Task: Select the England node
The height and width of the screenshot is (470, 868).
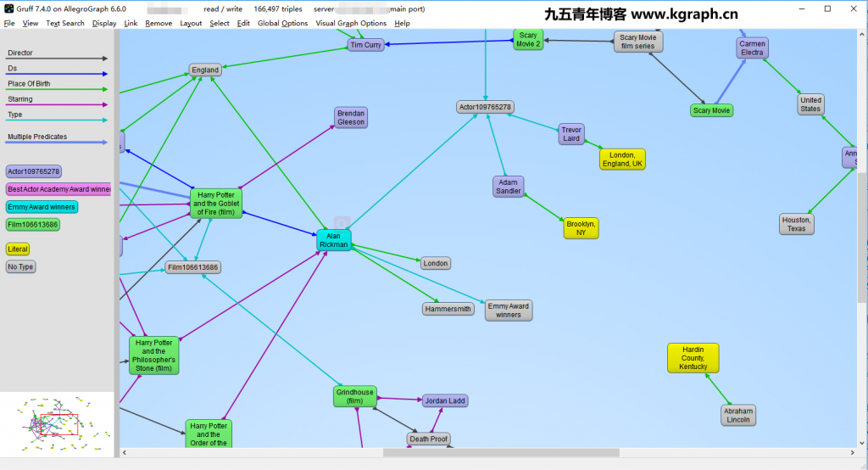Action: (205, 70)
